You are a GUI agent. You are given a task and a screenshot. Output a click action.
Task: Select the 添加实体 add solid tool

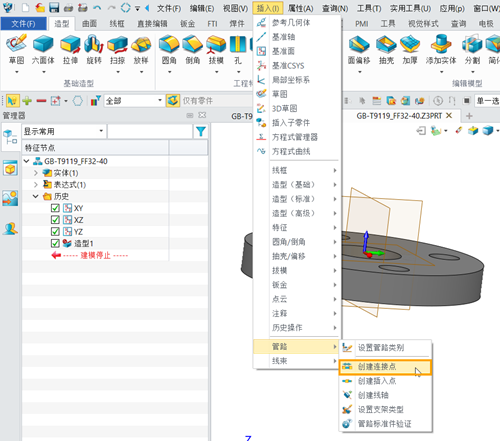coord(441,49)
